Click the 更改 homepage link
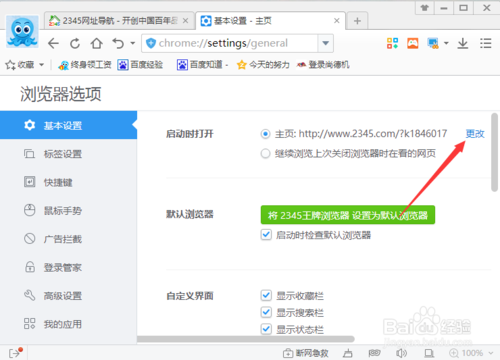The width and height of the screenshot is (500, 360). (475, 134)
